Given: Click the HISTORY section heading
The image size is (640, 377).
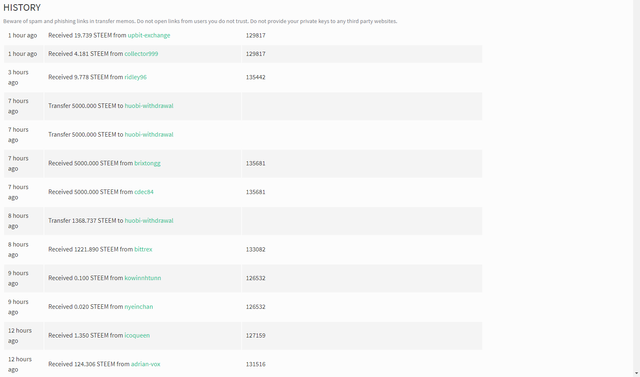Looking at the screenshot, I should [22, 8].
